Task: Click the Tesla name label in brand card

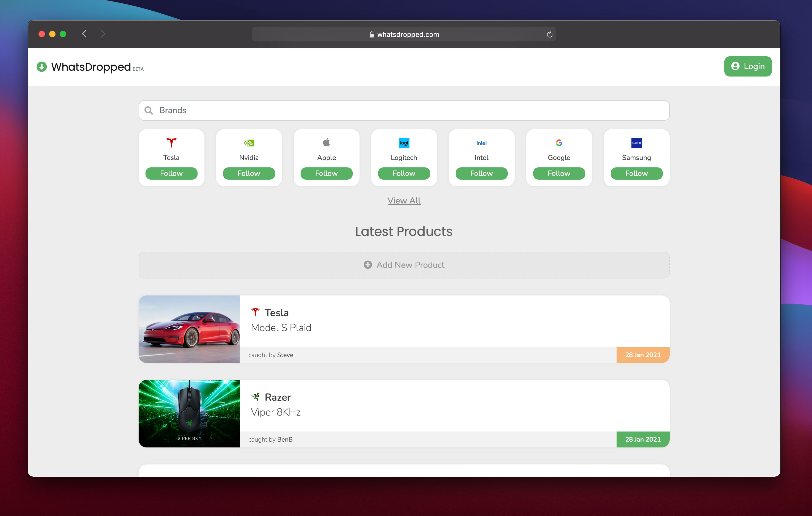Action: tap(171, 158)
